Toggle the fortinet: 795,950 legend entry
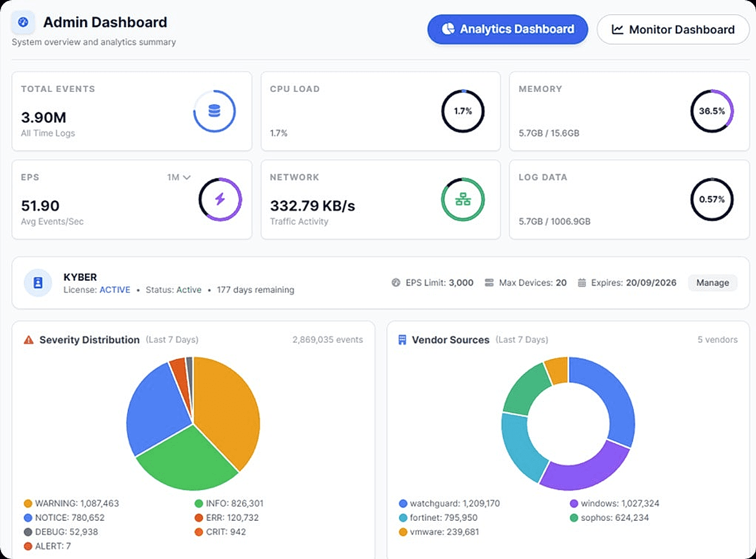The image size is (756, 559). [x=438, y=518]
